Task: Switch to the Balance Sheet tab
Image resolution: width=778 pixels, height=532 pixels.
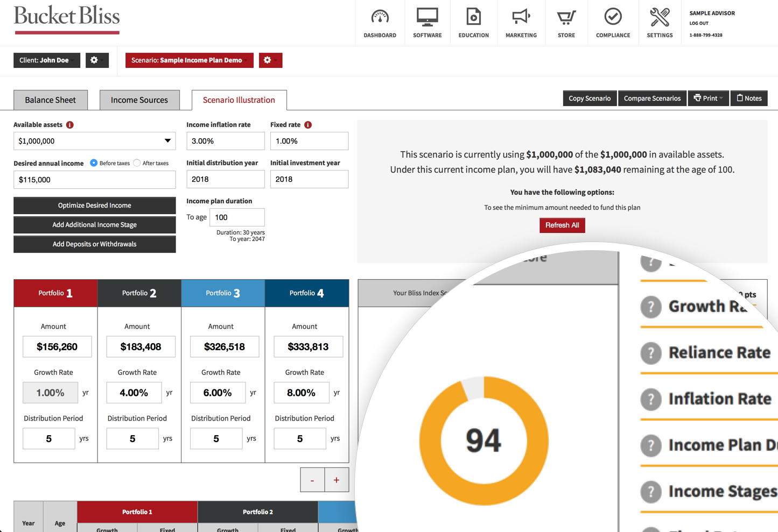Action: click(x=50, y=100)
